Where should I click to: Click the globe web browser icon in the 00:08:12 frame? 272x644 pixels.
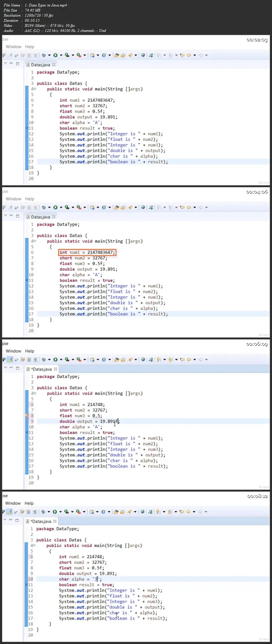142,511
